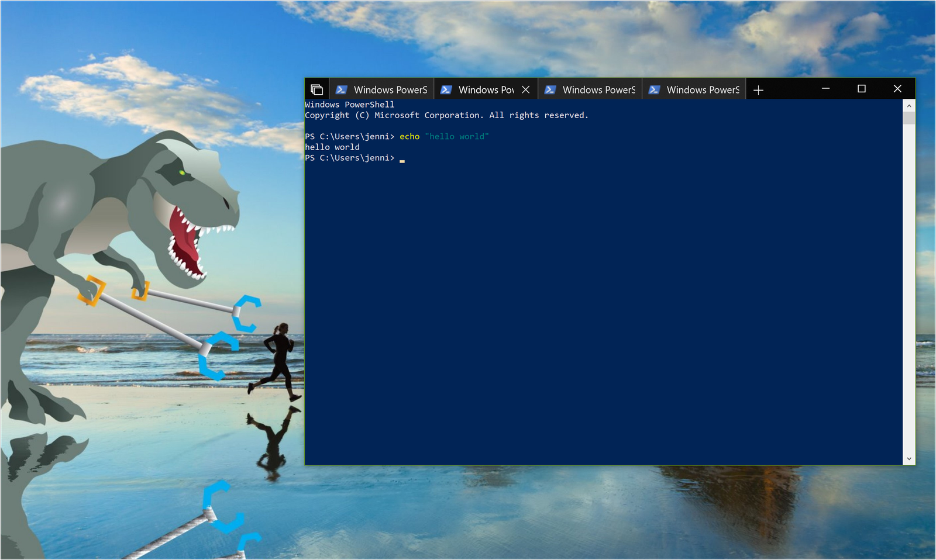Maximize the PowerShell window
Image resolution: width=936 pixels, height=560 pixels.
click(x=861, y=89)
